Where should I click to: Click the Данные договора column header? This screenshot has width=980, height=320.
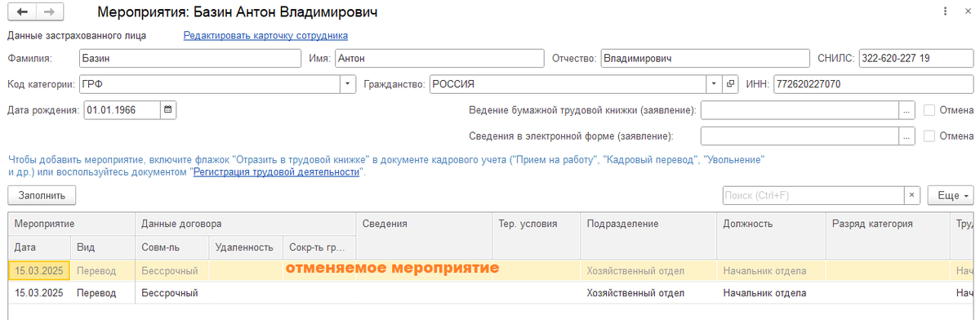point(245,224)
